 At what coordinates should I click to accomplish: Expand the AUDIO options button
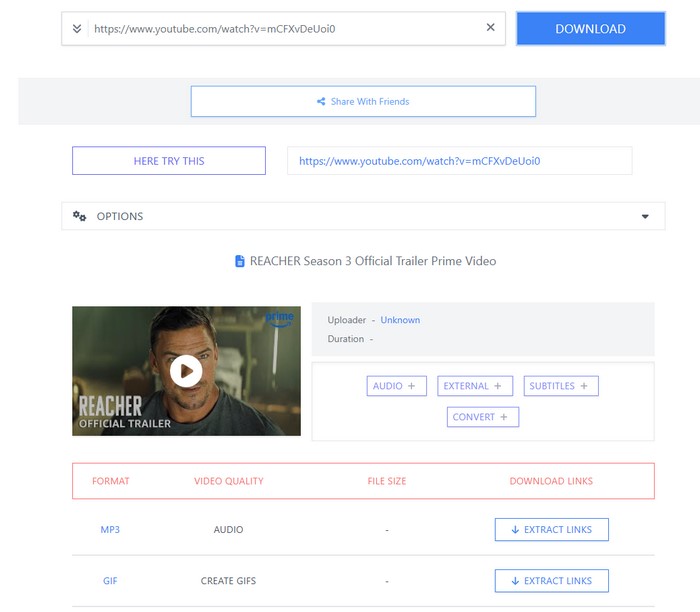[396, 386]
